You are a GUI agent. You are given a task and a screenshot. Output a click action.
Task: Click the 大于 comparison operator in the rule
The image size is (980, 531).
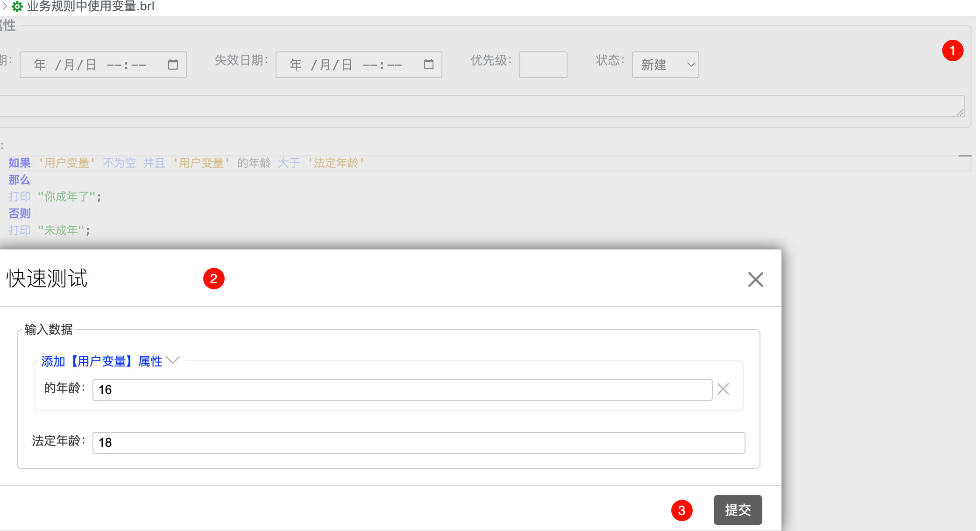289,163
